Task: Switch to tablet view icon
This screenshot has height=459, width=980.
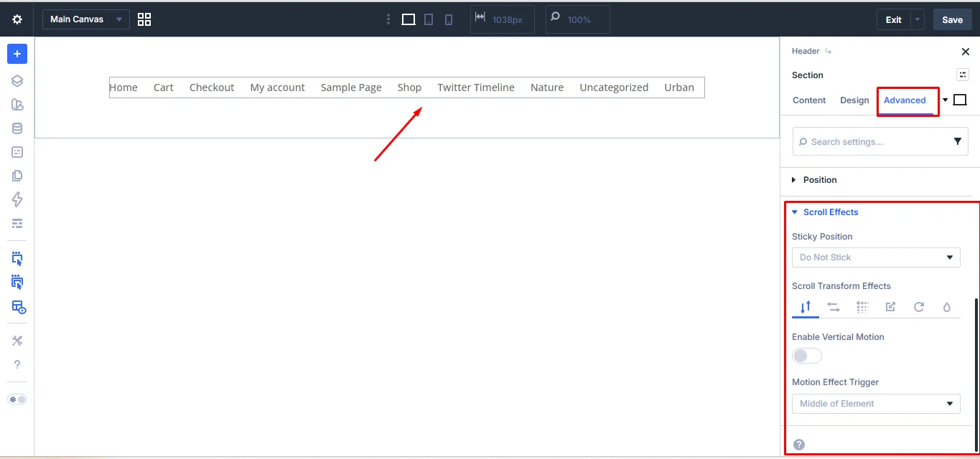Action: point(429,19)
